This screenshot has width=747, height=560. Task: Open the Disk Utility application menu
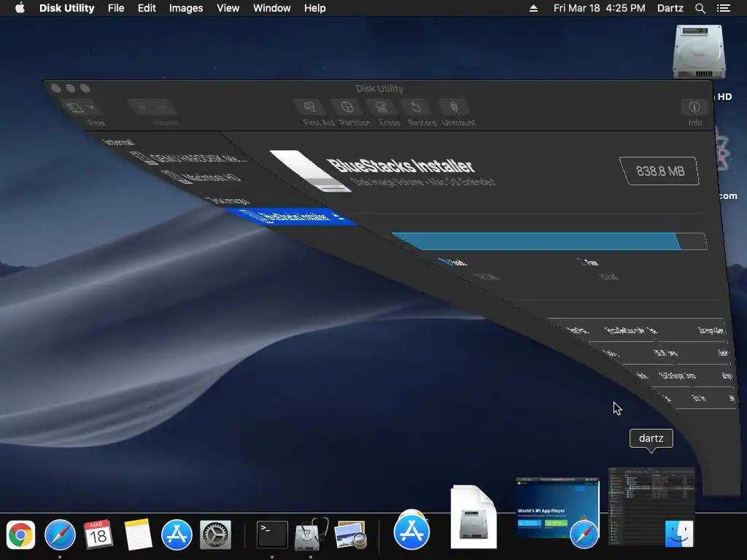[x=66, y=8]
